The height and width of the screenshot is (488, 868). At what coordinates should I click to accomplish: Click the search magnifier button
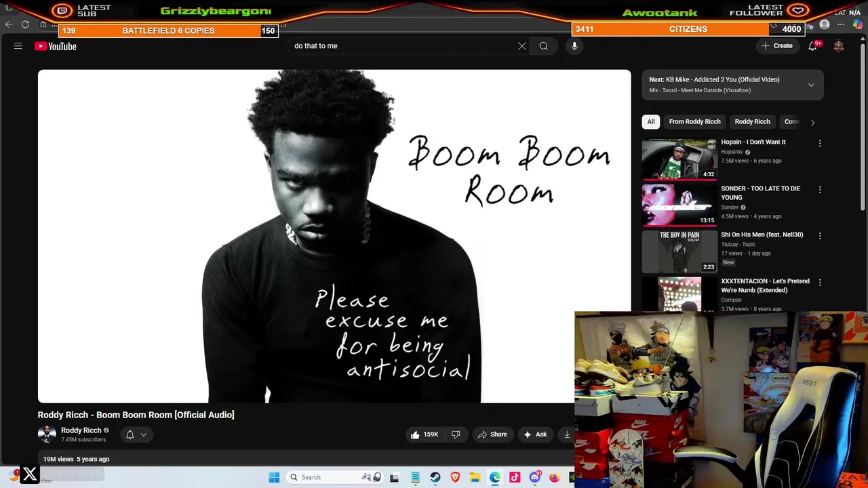544,46
